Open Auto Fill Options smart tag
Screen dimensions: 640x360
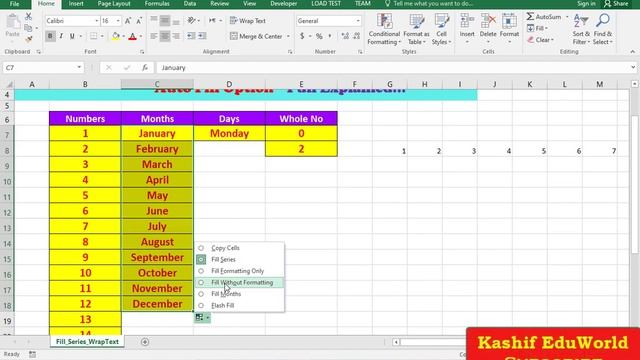click(x=202, y=317)
